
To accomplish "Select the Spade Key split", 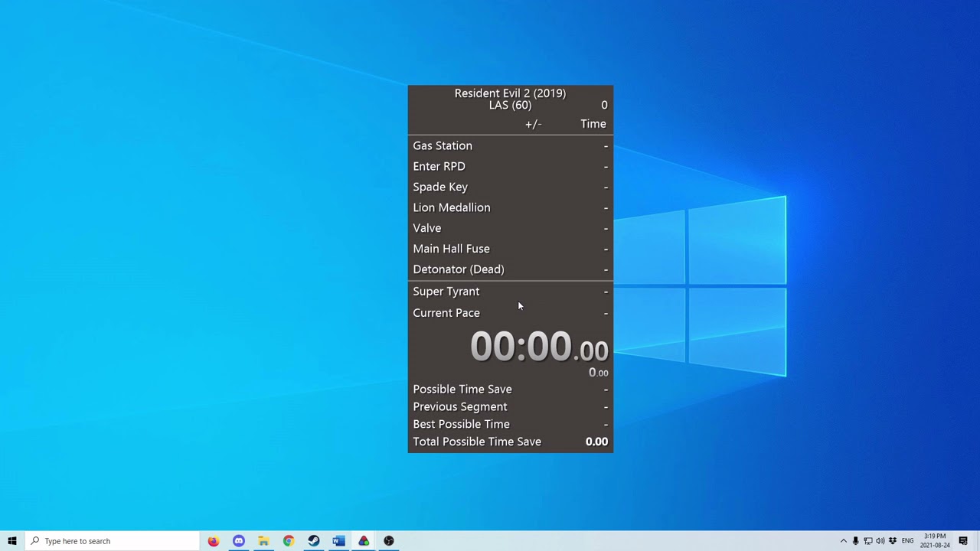I will tap(511, 187).
